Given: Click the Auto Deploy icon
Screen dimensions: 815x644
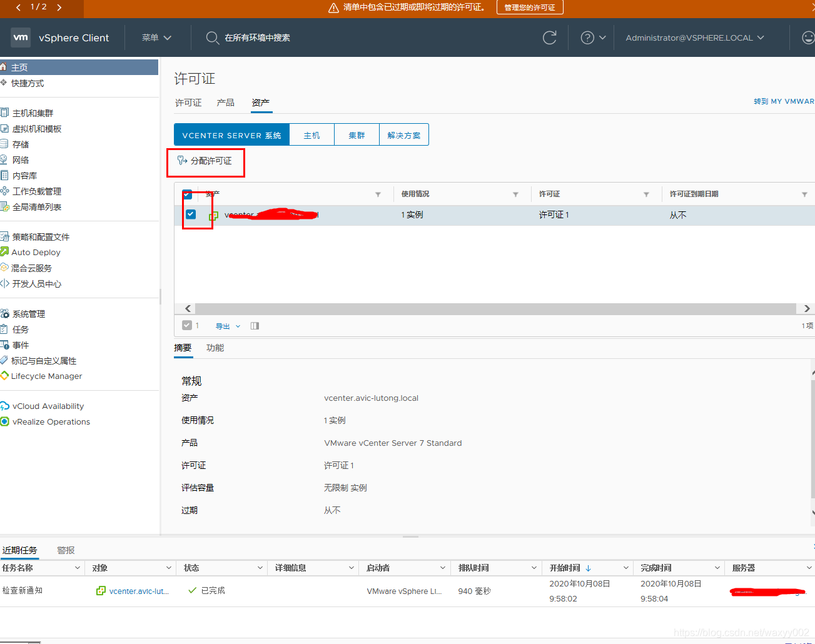Looking at the screenshot, I should pos(4,252).
